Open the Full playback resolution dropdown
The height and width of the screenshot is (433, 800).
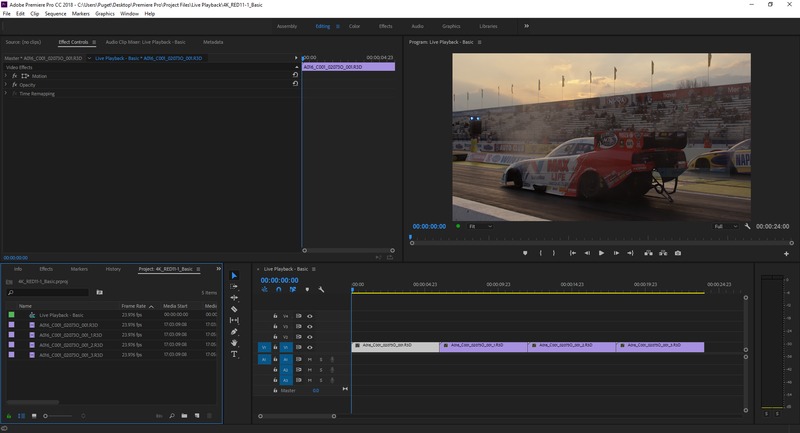(x=725, y=227)
